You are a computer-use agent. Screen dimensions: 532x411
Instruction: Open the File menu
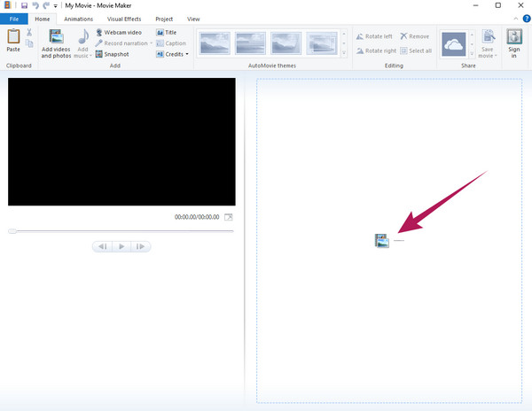click(14, 19)
